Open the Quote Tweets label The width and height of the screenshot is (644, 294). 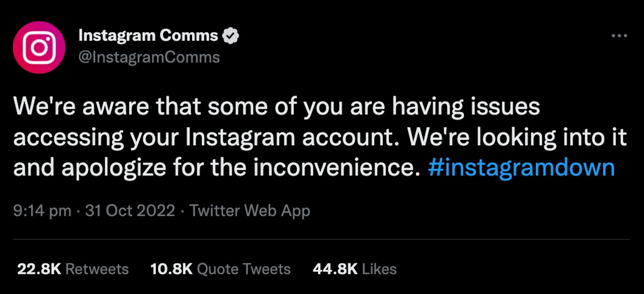(x=244, y=269)
